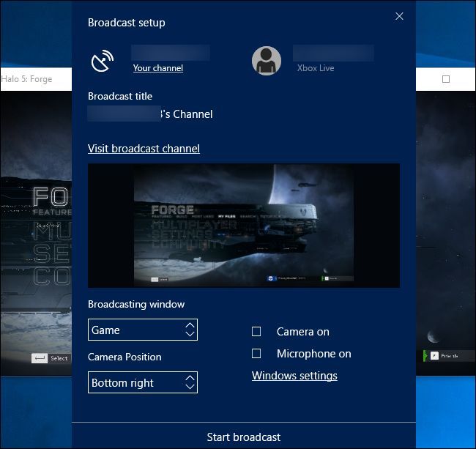This screenshot has height=449, width=476.
Task: Click the Xbox Live profile avatar
Action: [267, 61]
